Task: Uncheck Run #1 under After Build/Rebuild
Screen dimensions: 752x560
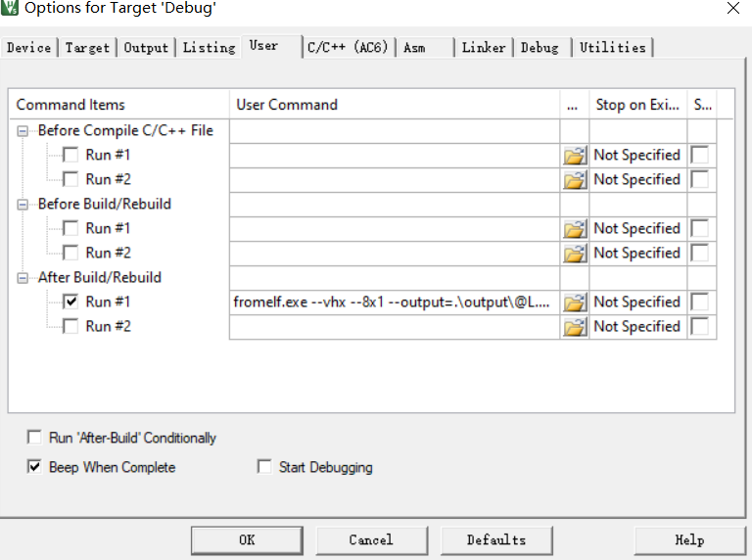Action: pos(70,302)
